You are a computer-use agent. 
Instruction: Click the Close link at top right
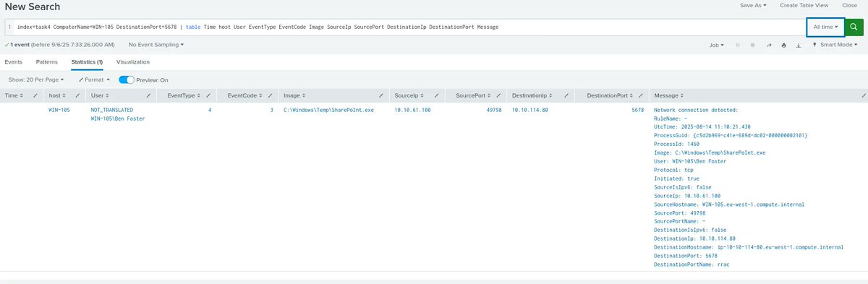(x=849, y=5)
